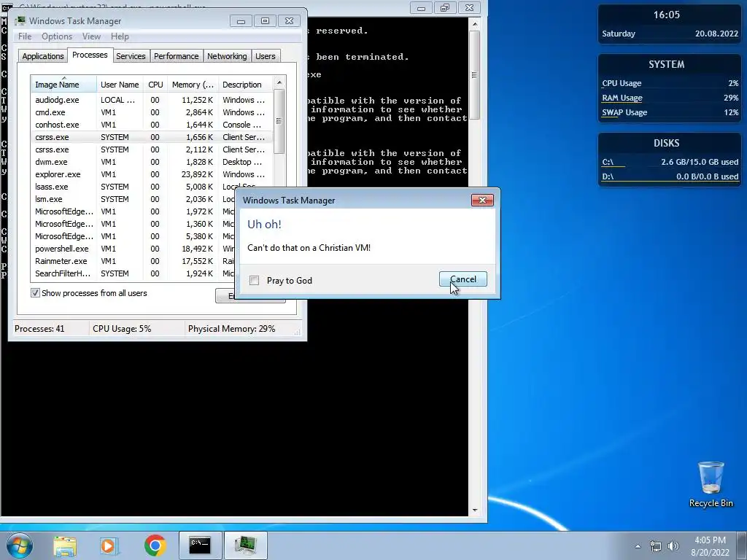Select the audiodg.exe process row
The height and width of the screenshot is (560, 747).
click(x=152, y=100)
